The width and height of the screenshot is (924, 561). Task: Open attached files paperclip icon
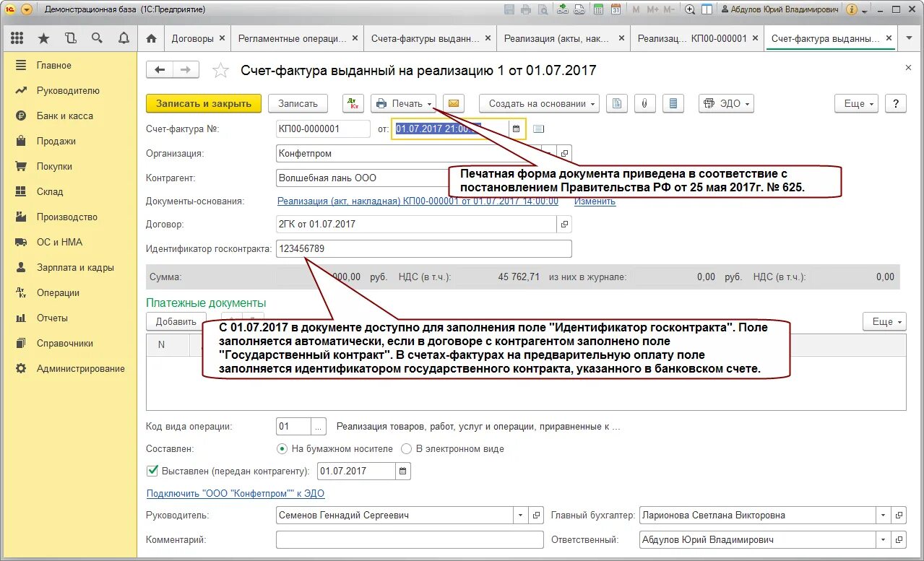tap(644, 103)
